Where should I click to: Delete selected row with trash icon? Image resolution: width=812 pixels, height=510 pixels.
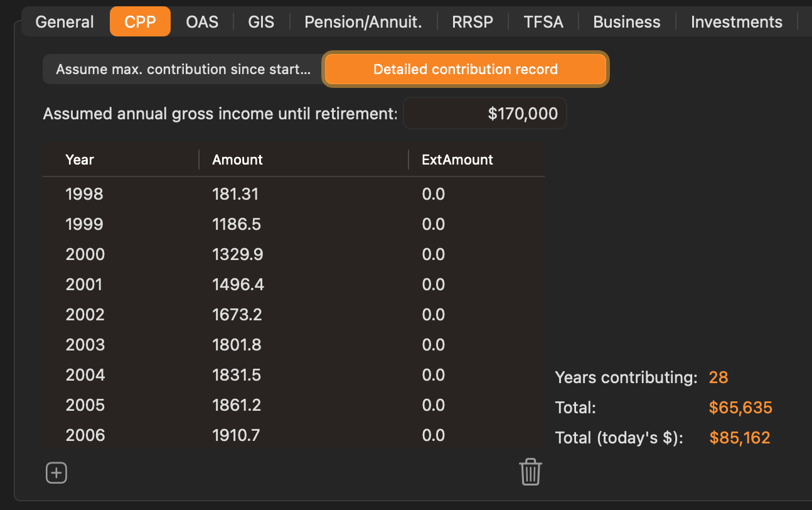pos(530,472)
